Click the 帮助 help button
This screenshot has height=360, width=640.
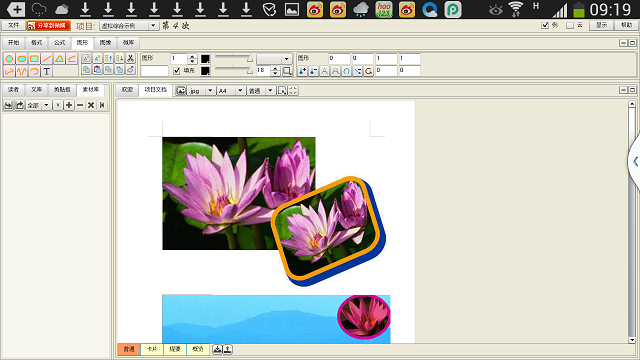coord(627,25)
